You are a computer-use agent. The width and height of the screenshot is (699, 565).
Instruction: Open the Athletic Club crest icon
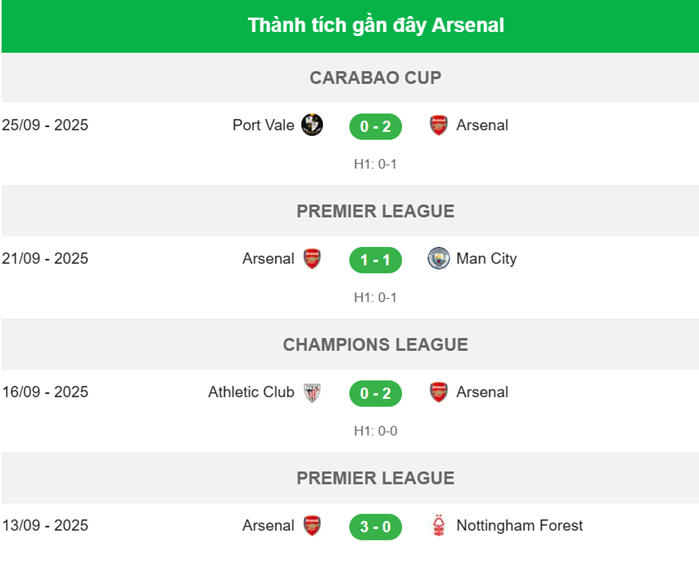[x=312, y=392]
